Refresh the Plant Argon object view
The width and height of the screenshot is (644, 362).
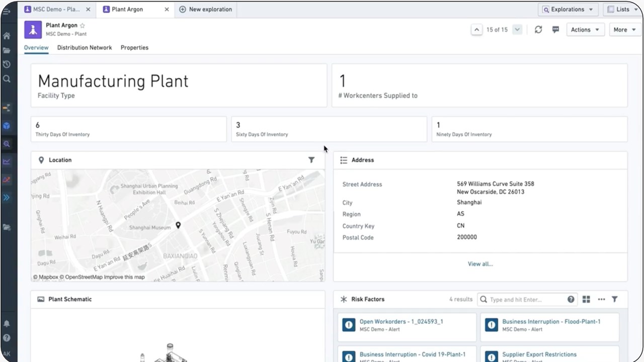pos(538,30)
